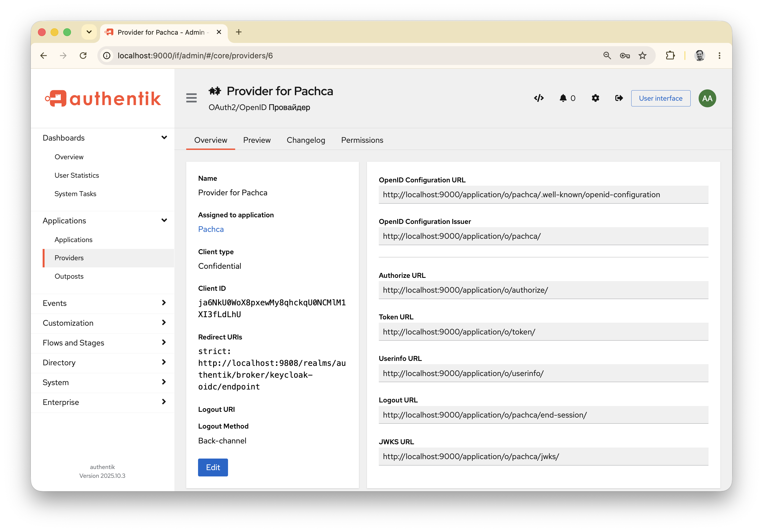Screen dimensions: 763x532
Task: Click the sign-out arrow icon
Action: [618, 98]
